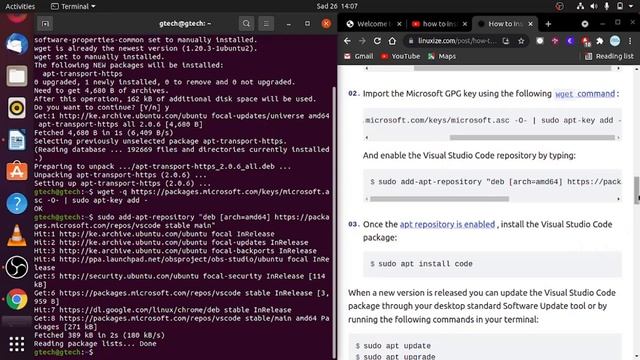Click the terminal search icon
This screenshot has width=640, height=360.
coord(247,24)
